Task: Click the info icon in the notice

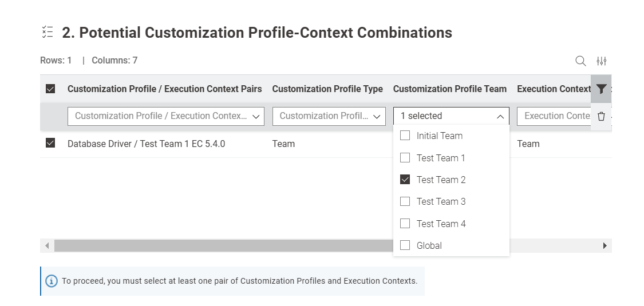Action: click(x=52, y=281)
